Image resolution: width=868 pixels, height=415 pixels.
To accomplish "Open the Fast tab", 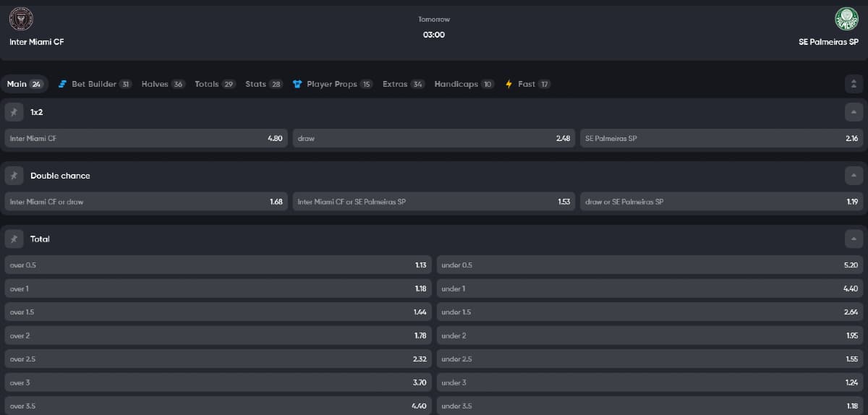I will [527, 84].
